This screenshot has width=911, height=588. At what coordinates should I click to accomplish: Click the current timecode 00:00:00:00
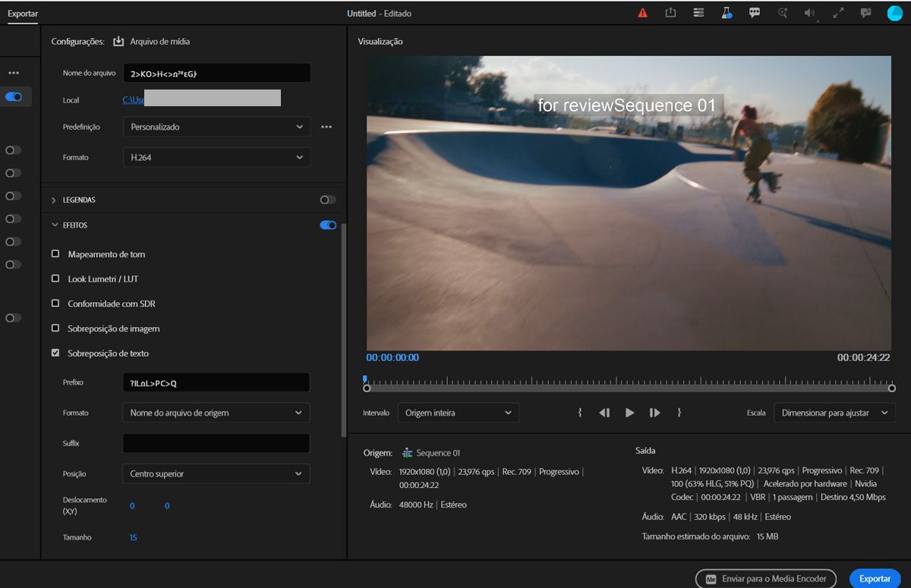[x=392, y=357]
